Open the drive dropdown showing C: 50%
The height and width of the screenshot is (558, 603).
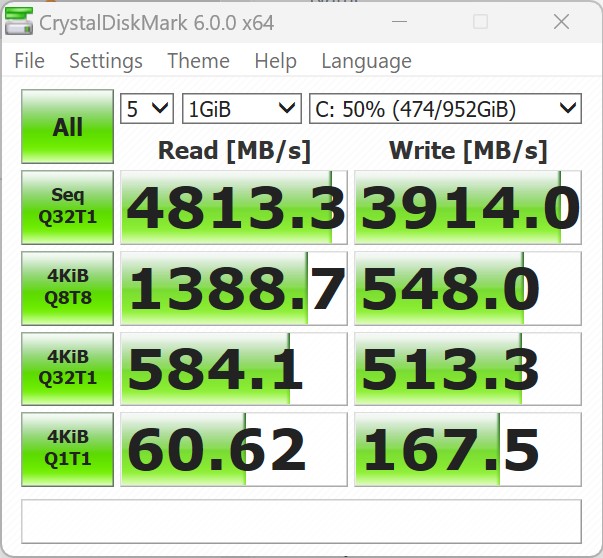tap(445, 109)
